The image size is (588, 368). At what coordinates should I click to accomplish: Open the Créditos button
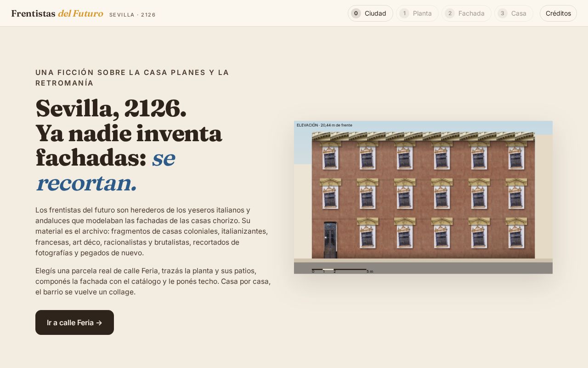(x=558, y=13)
